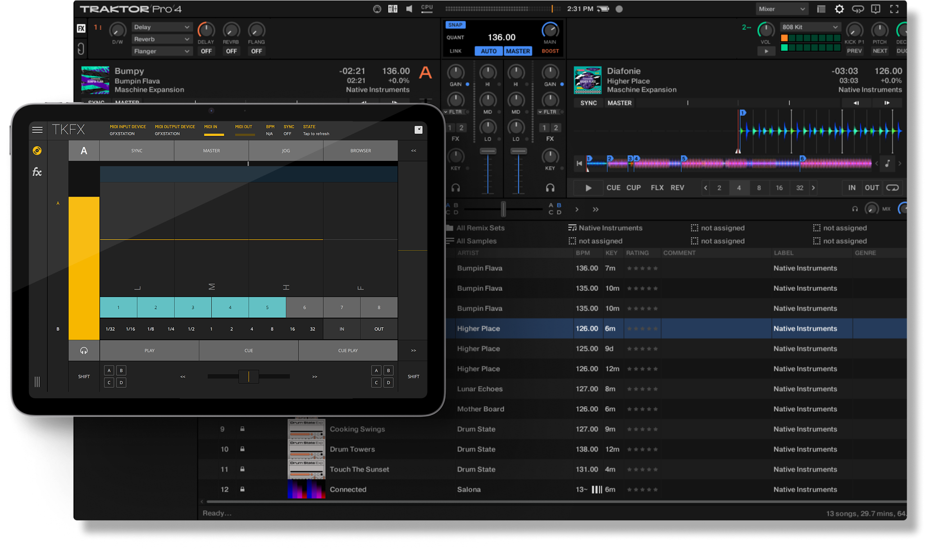Toggle SYNC on deck B
925x560 pixels.
tap(588, 103)
